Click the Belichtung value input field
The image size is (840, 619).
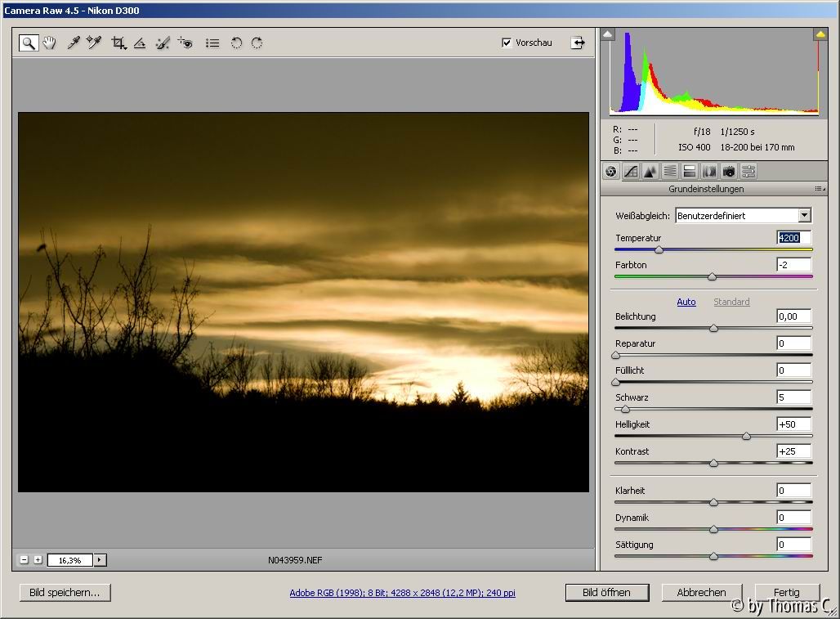pyautogui.click(x=793, y=316)
